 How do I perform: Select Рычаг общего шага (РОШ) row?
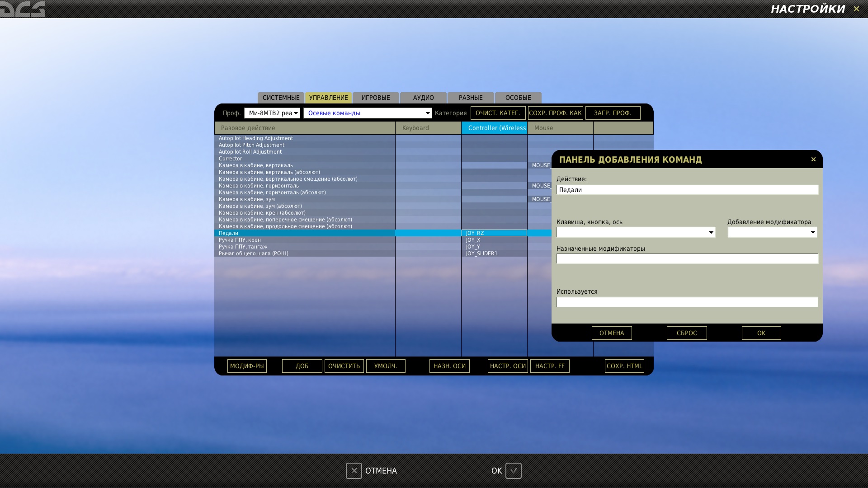pos(305,253)
